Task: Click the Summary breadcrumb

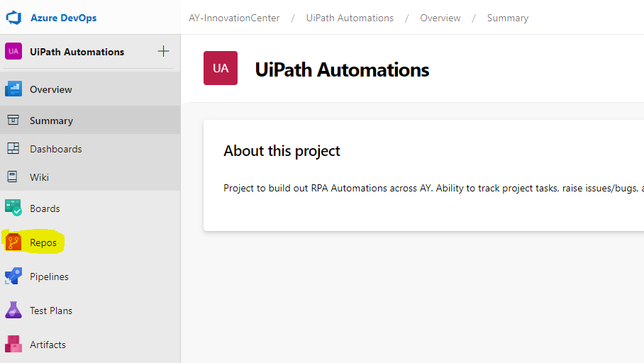Action: pos(508,18)
